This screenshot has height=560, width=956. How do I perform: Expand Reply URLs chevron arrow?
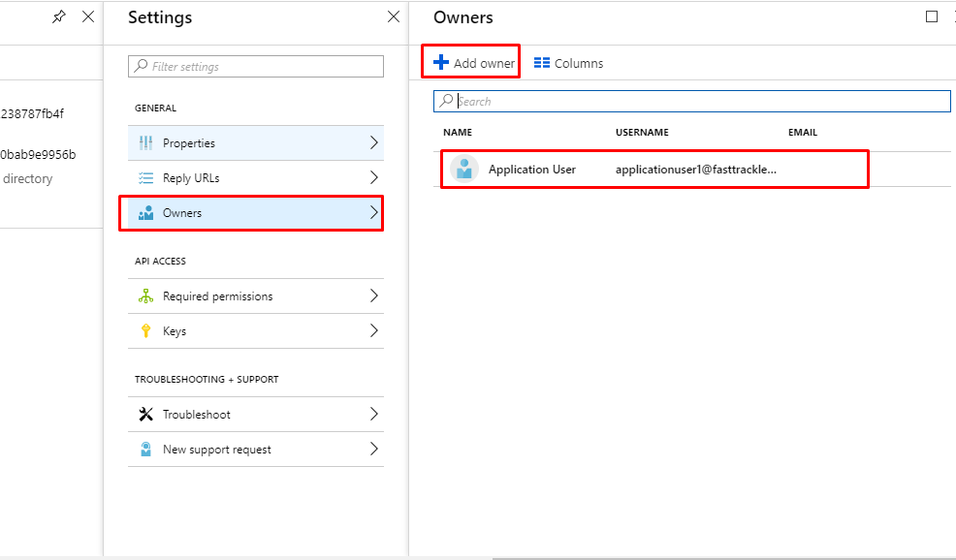coord(373,178)
